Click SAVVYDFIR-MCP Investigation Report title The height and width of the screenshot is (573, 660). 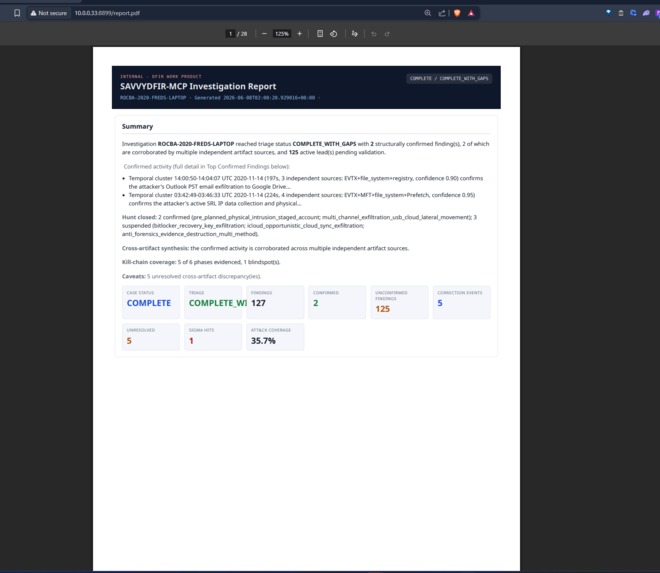(198, 86)
